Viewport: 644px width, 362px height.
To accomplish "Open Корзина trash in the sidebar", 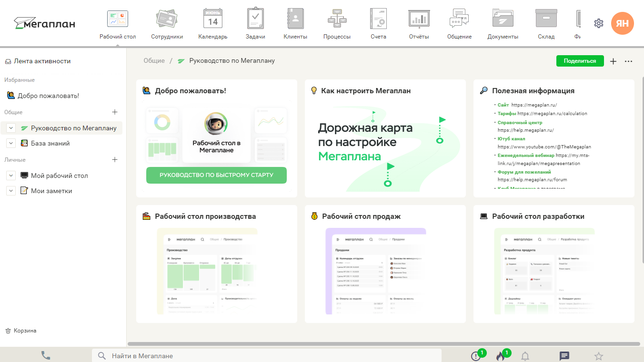I will tap(20, 331).
